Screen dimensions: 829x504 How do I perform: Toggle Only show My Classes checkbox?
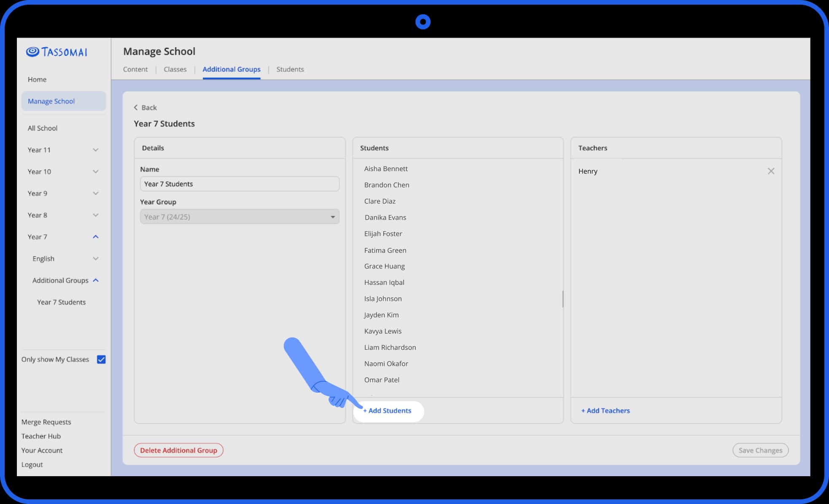click(101, 359)
